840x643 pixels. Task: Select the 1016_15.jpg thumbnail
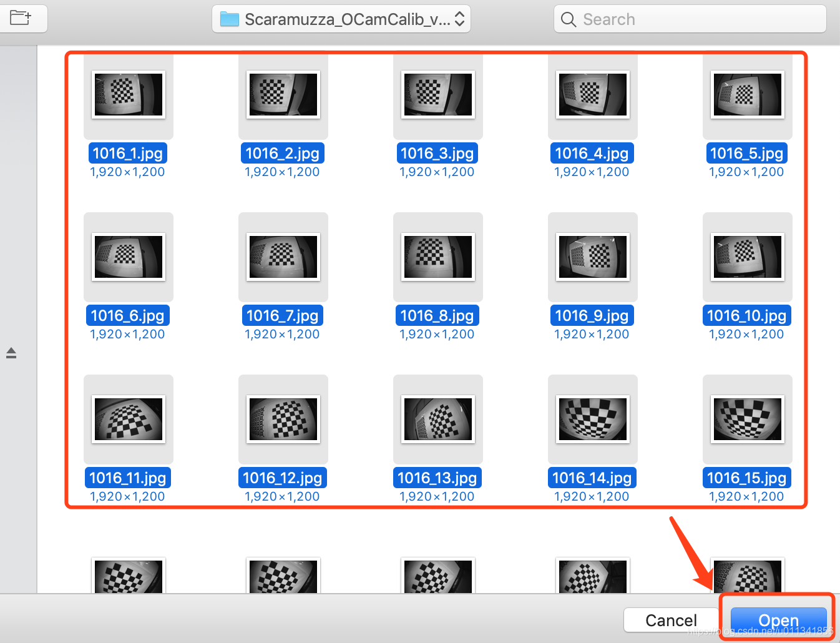(x=748, y=419)
